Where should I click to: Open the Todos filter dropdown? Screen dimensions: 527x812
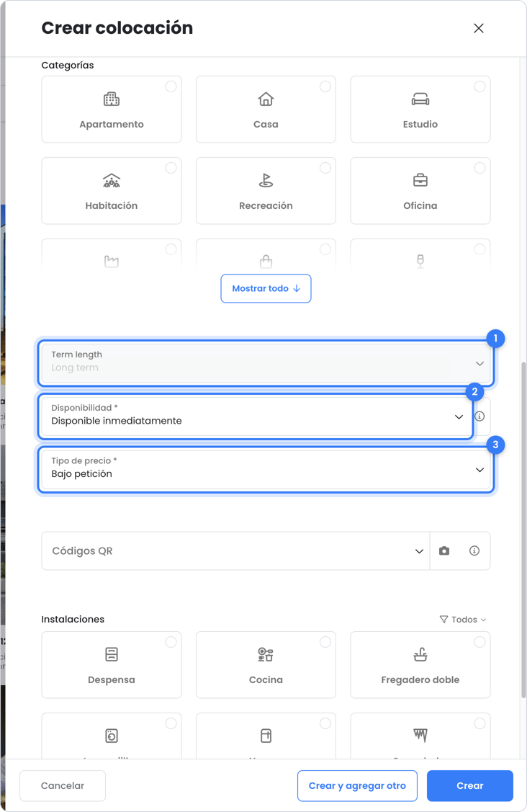coord(463,620)
